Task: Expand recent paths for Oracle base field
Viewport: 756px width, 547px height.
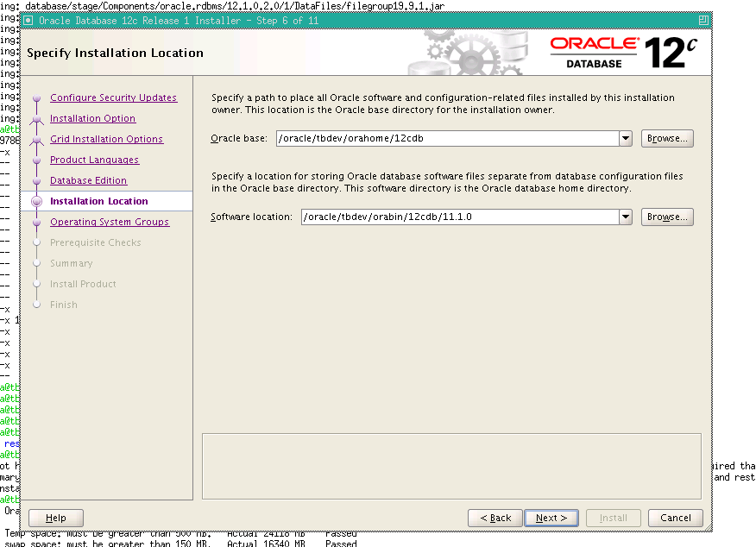Action: click(625, 138)
